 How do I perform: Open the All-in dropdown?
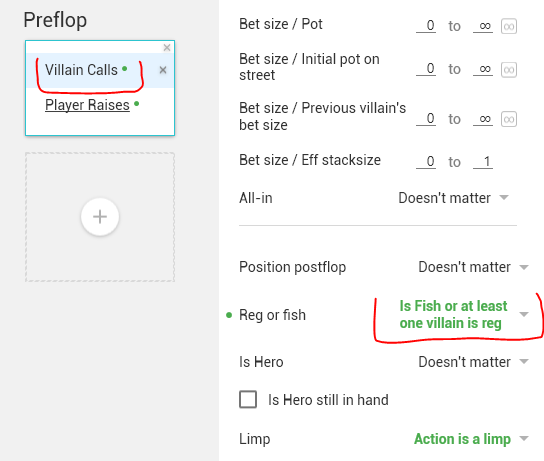454,198
